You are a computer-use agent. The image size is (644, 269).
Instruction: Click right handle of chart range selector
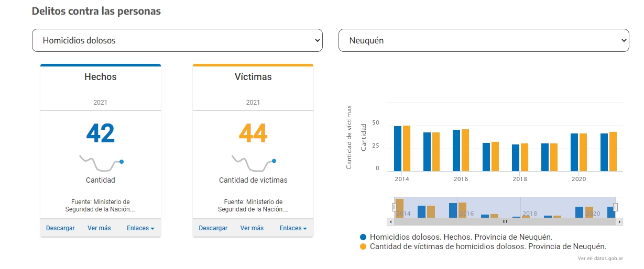pyautogui.click(x=615, y=207)
